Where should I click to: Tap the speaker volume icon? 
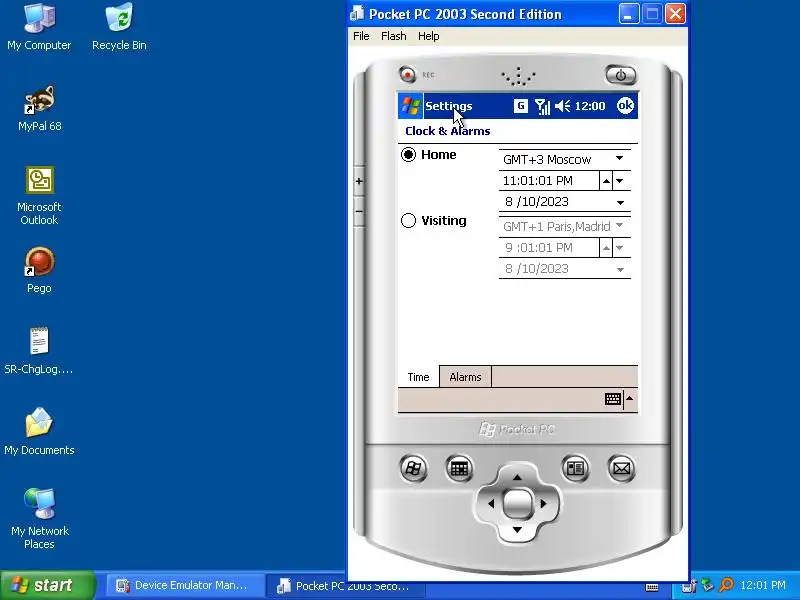pyautogui.click(x=562, y=106)
